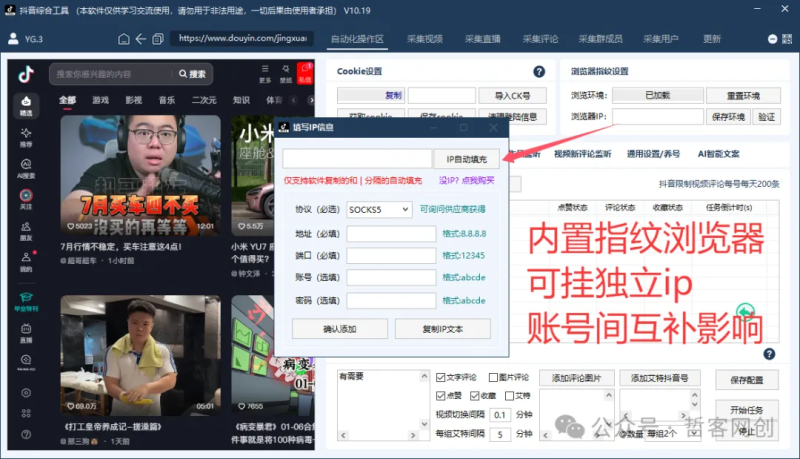
Task: Open the Douyin logo home link
Action: click(x=26, y=74)
